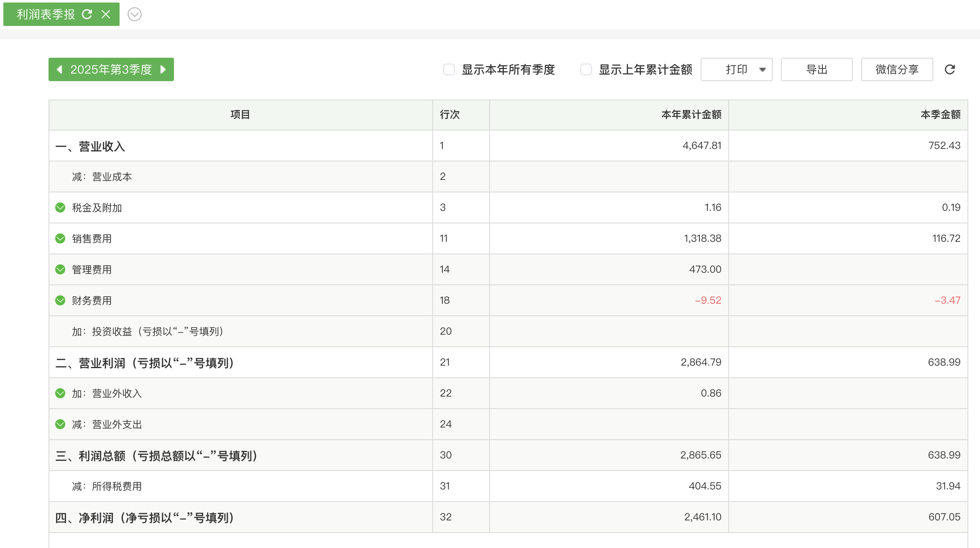
Task: Click green check icon beside 税金及附加
Action: coord(60,207)
